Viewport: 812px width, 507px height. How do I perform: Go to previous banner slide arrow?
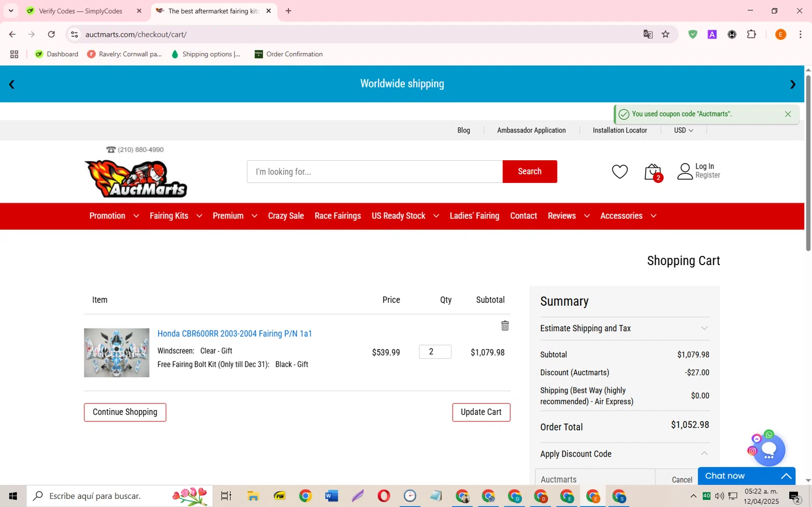11,84
